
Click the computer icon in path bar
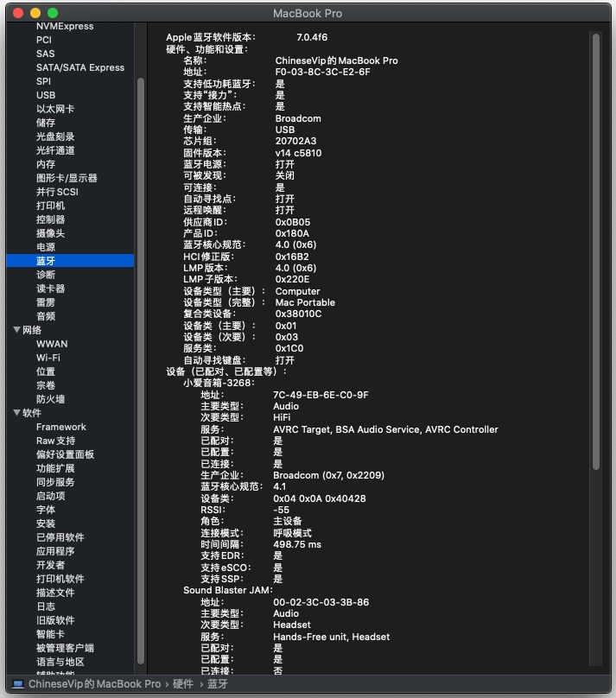[x=18, y=684]
